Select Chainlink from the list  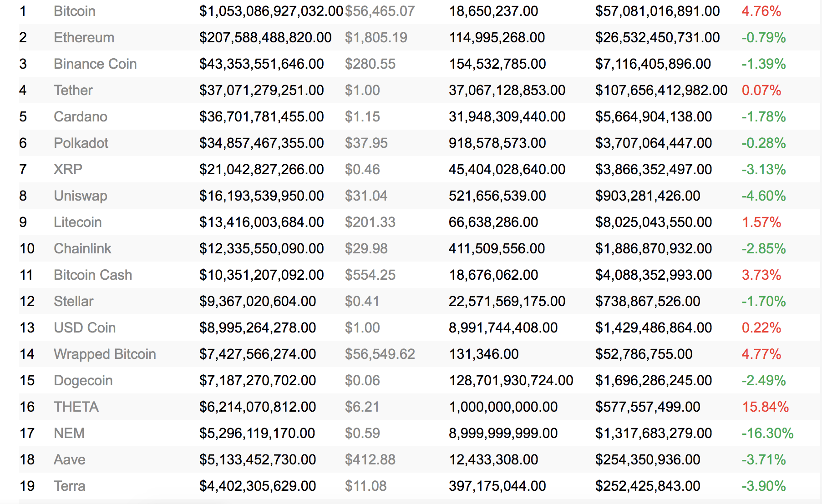[x=82, y=248]
